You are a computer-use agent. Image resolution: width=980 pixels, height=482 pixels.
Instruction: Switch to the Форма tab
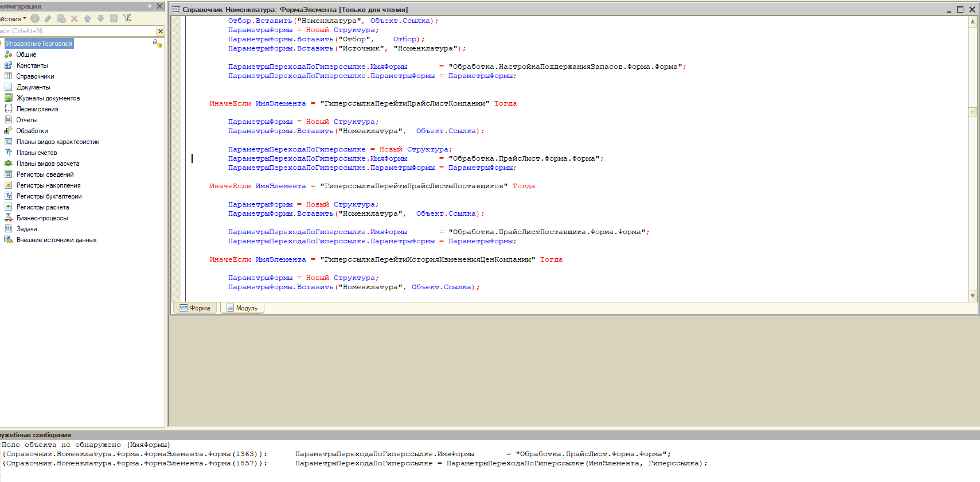pyautogui.click(x=195, y=308)
